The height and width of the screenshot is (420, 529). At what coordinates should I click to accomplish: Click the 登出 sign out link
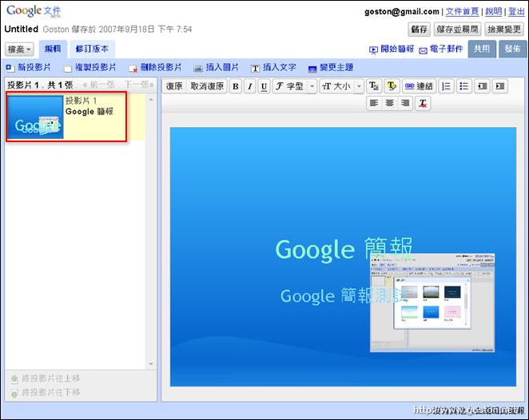[516, 11]
